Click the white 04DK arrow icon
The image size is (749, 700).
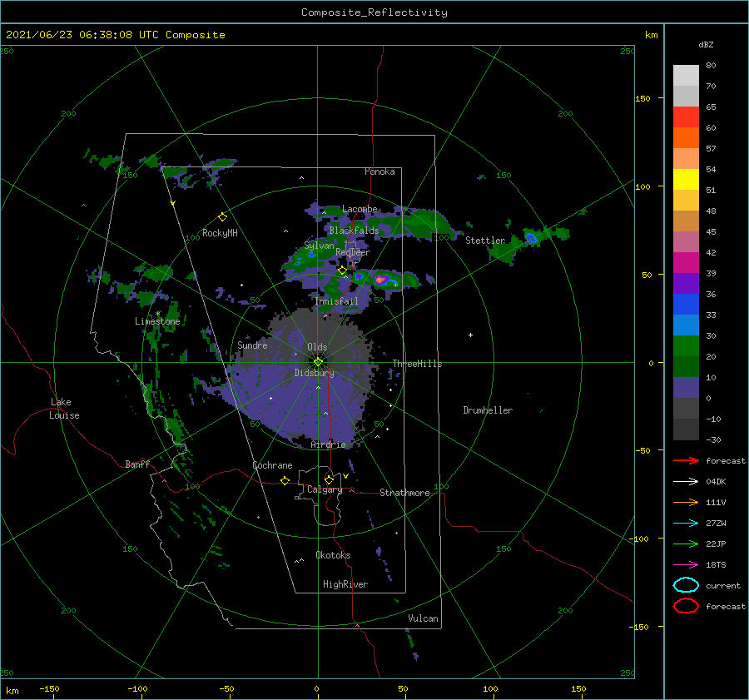coord(686,481)
